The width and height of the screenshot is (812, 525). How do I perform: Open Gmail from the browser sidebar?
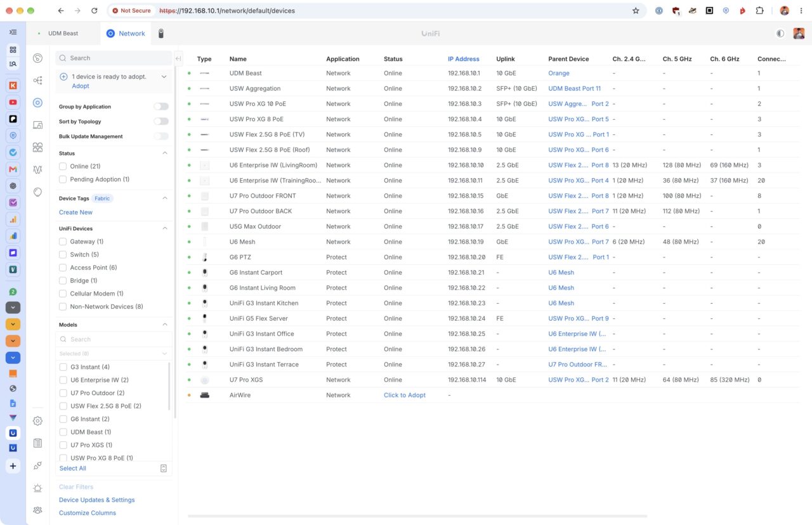(13, 169)
